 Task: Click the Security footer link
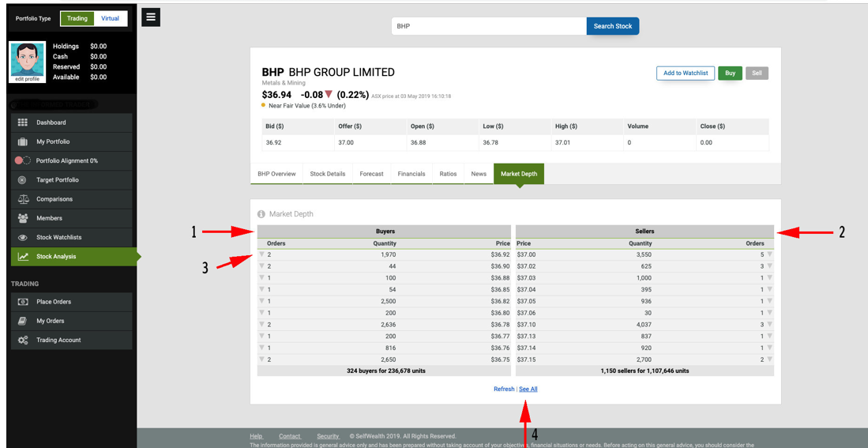pyautogui.click(x=328, y=436)
